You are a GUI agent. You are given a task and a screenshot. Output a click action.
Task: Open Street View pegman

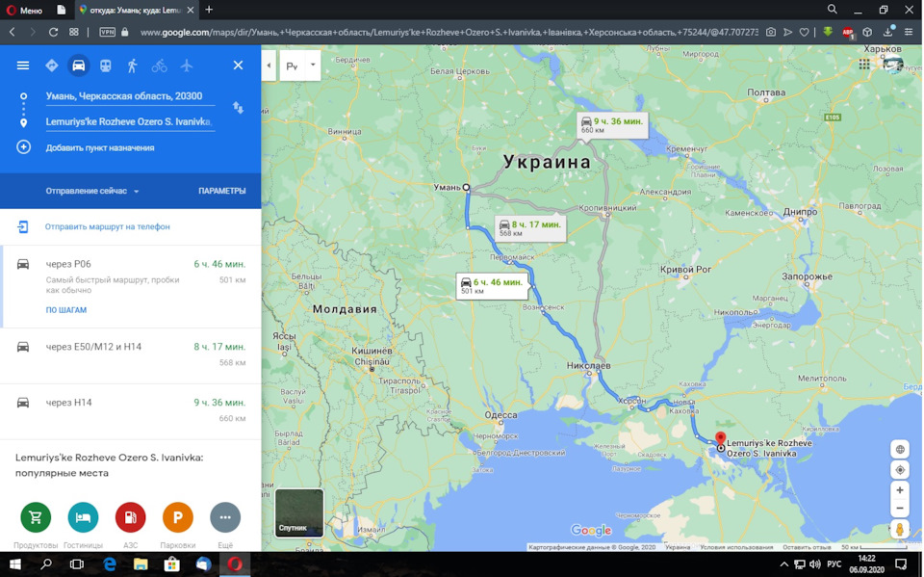click(x=900, y=529)
